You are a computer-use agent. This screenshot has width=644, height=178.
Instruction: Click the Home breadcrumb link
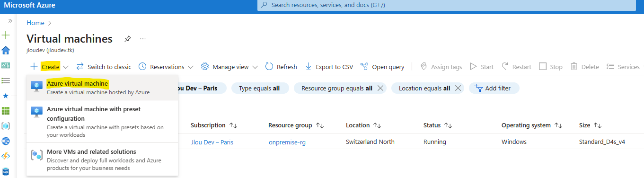[x=35, y=23]
